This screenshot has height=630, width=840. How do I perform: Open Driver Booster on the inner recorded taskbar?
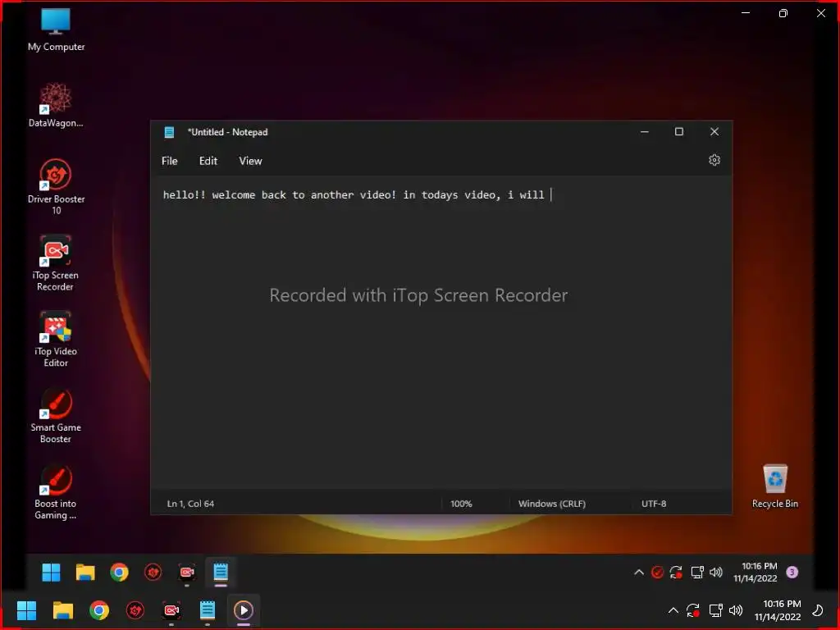(153, 573)
